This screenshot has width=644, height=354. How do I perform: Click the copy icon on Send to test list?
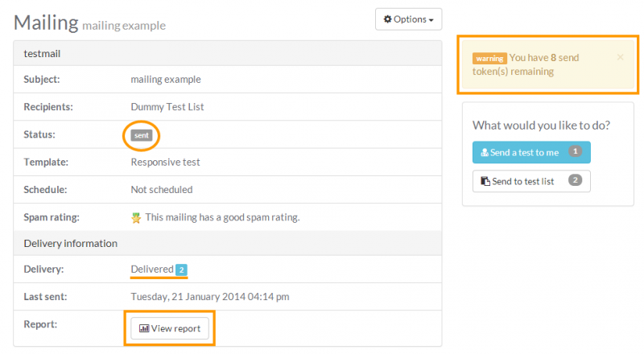point(485,181)
